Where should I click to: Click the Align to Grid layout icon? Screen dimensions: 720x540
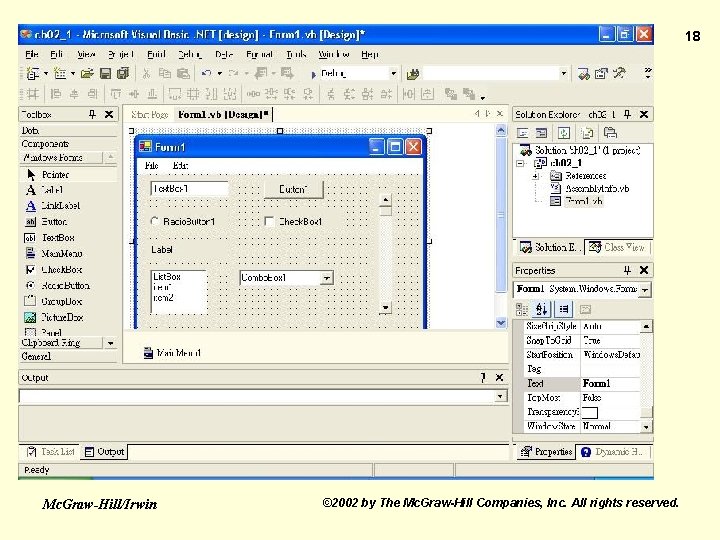tap(33, 94)
